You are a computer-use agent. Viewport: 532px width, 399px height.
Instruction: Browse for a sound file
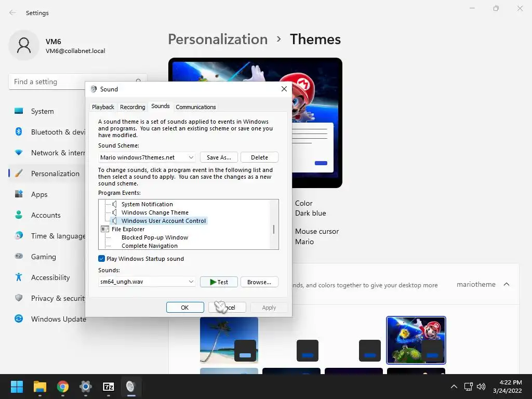tap(260, 282)
